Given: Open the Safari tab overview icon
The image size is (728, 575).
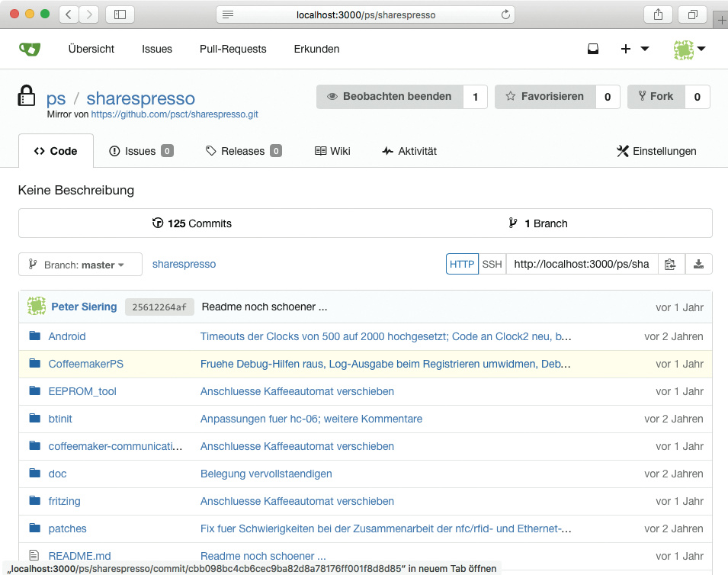Looking at the screenshot, I should (x=693, y=14).
